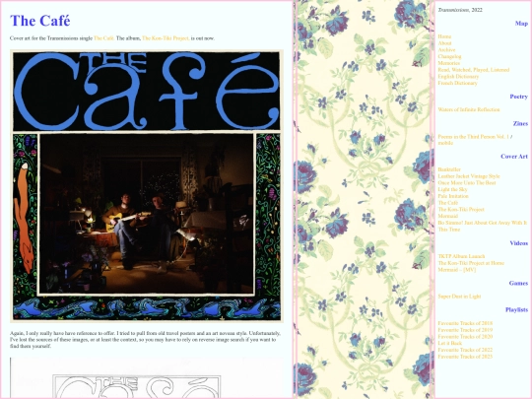532x399 pixels.
Task: Visit the Memories link
Action: click(449, 63)
